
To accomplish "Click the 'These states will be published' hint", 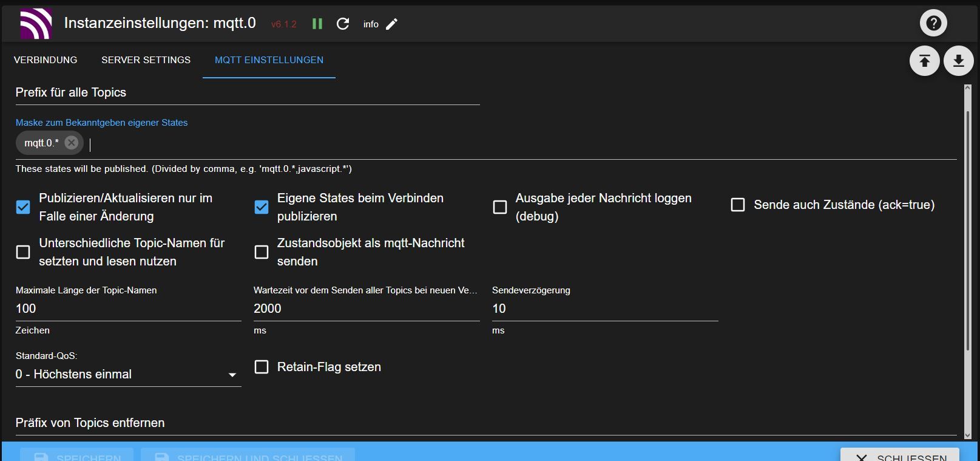I will tap(184, 169).
